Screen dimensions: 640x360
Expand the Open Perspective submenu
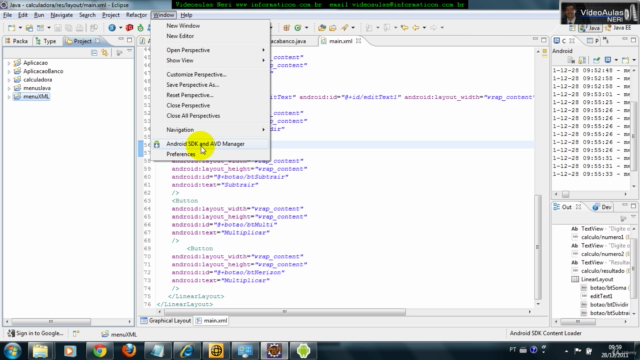coord(210,50)
